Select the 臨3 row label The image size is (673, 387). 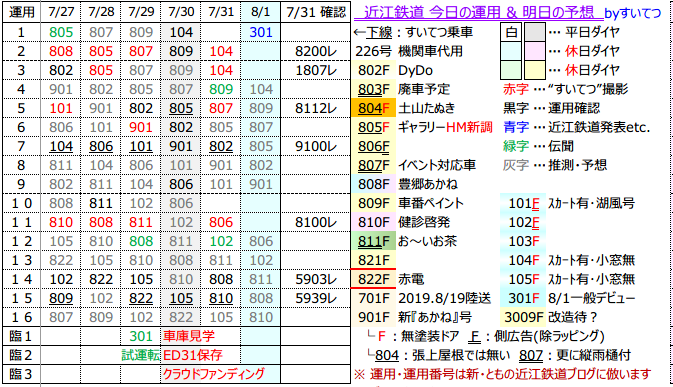21,374
